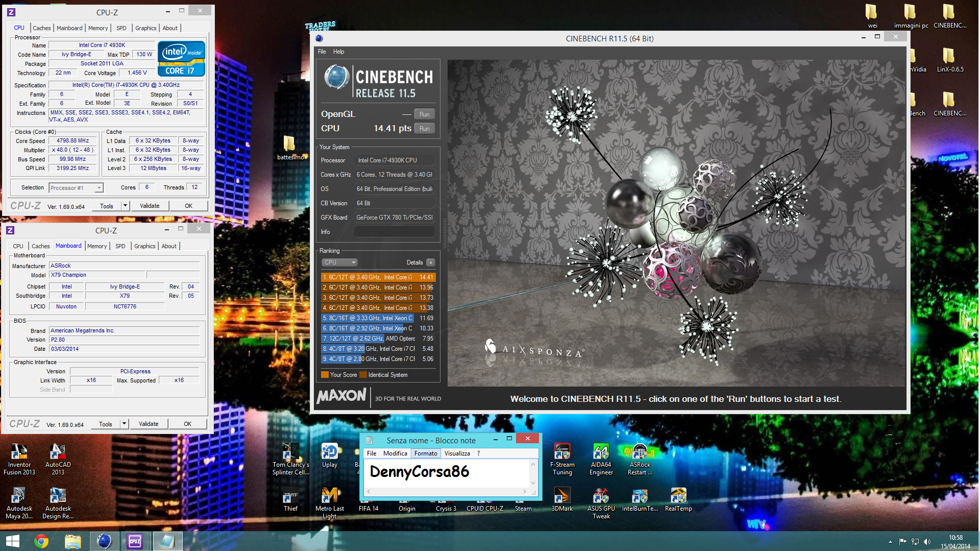
Task: Open the 3DMark desktop shortcut
Action: coord(562,500)
